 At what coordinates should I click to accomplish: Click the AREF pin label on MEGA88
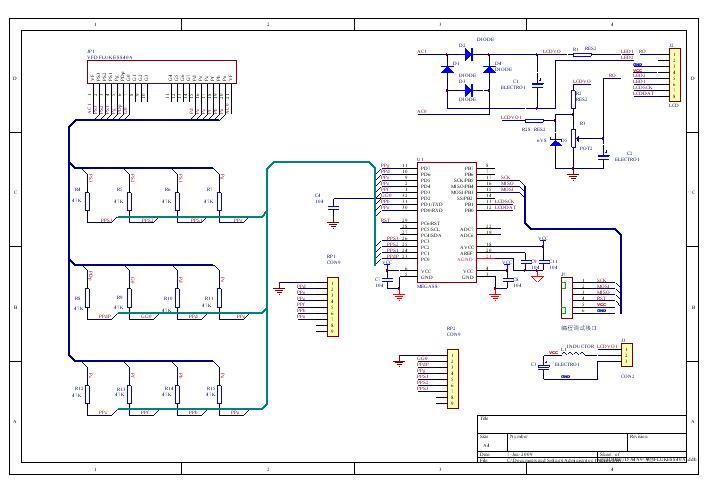coord(467,253)
